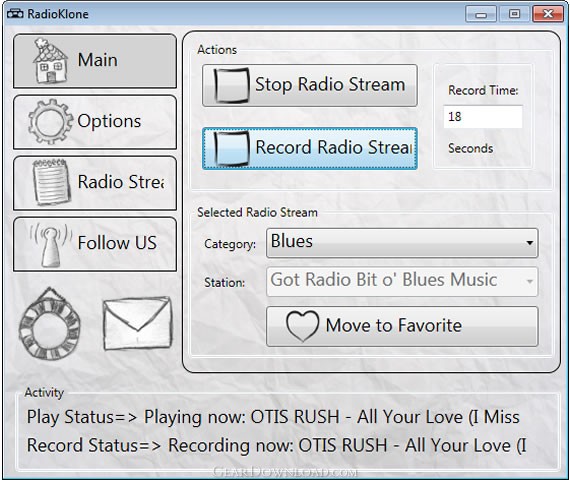Screen dimensions: 570x480
Task: Click the envelope mail icon
Action: pos(137,323)
